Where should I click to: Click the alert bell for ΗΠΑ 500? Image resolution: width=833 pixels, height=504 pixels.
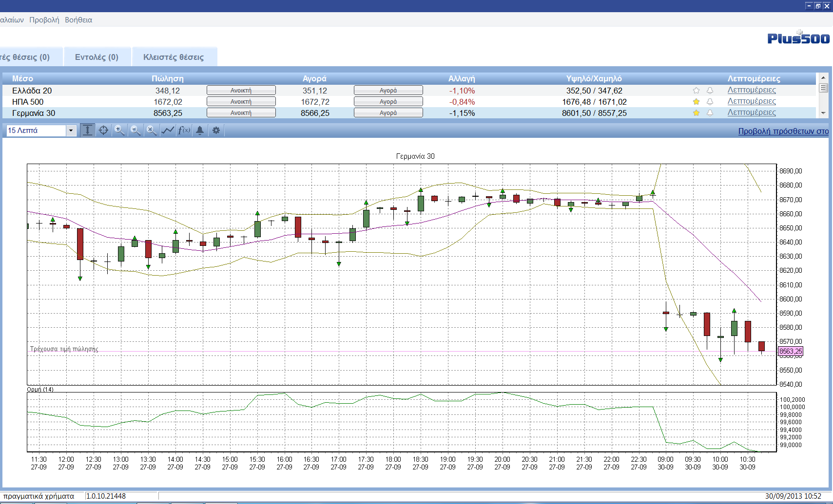(710, 102)
